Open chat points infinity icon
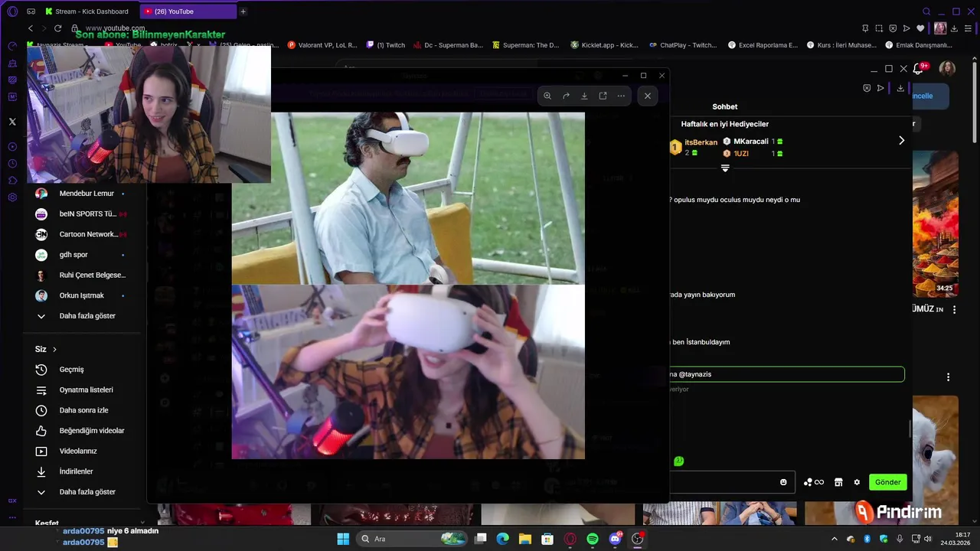 814,482
